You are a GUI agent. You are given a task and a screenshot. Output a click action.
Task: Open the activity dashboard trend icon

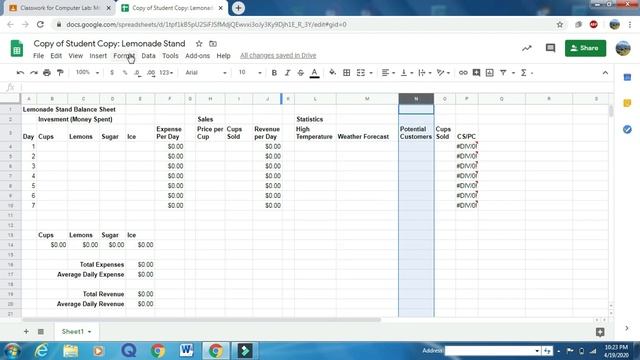click(x=527, y=48)
